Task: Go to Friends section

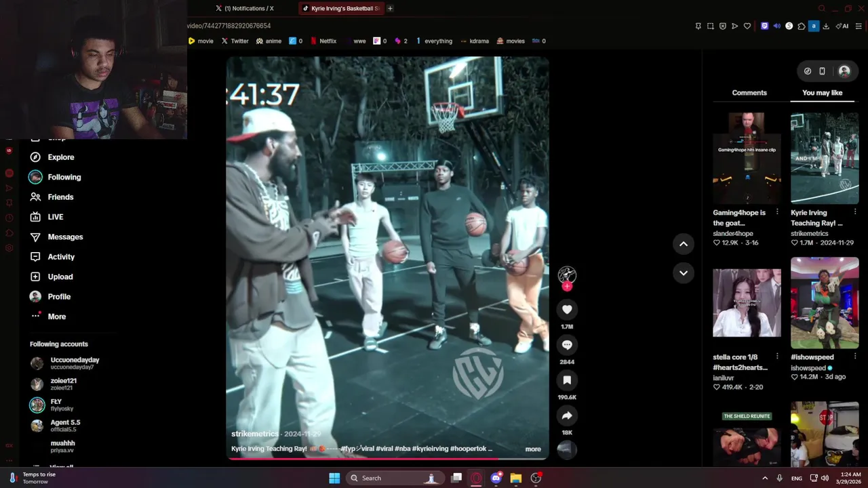Action: pyautogui.click(x=52, y=197)
